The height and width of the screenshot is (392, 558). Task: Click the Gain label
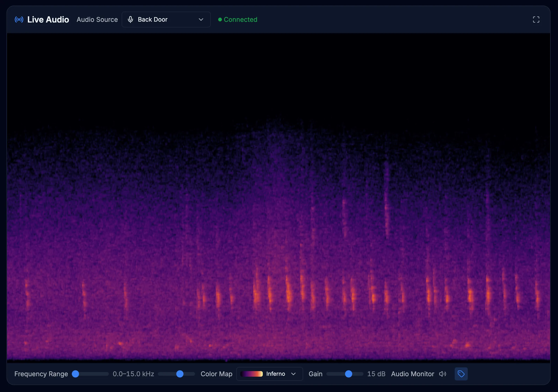315,374
